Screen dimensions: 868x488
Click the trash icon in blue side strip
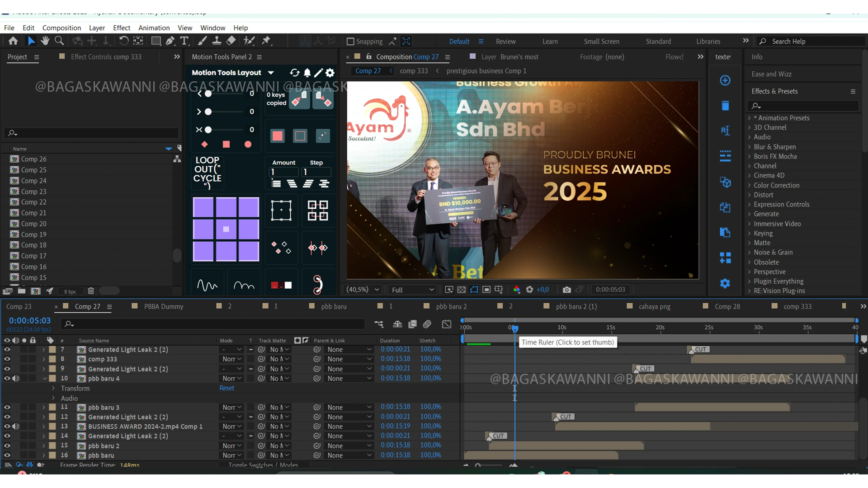point(725,106)
